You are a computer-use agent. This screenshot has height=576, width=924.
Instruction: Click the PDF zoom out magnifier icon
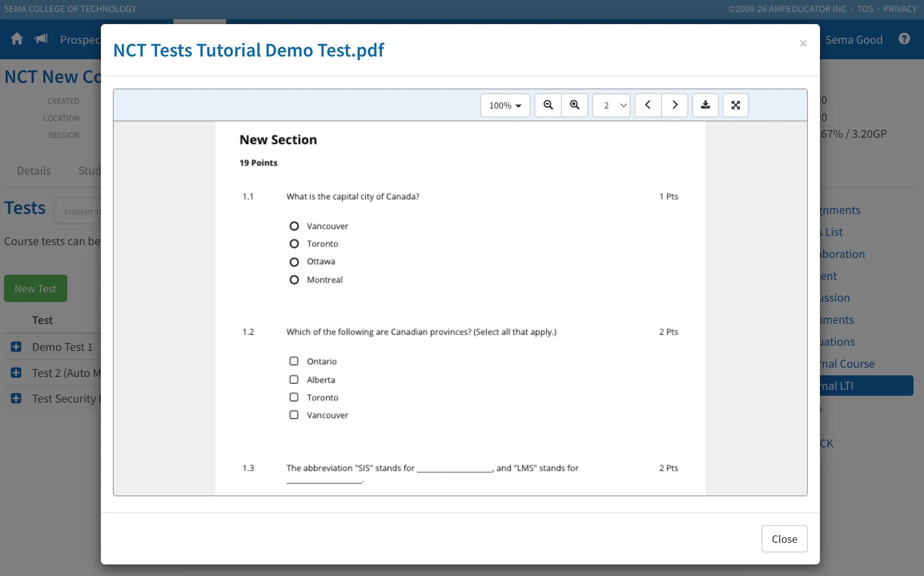point(548,105)
